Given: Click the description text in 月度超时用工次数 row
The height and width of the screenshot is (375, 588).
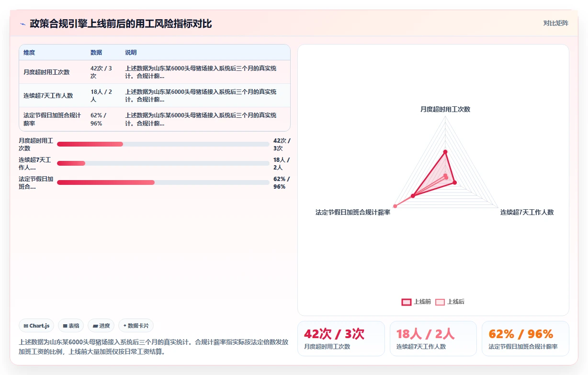Looking at the screenshot, I should (201, 72).
